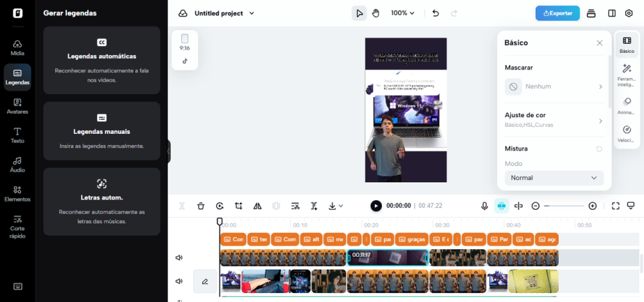Toggle the highlighted magnetic snapping button
Screen dimensions: 644x302
pyautogui.click(x=502, y=206)
